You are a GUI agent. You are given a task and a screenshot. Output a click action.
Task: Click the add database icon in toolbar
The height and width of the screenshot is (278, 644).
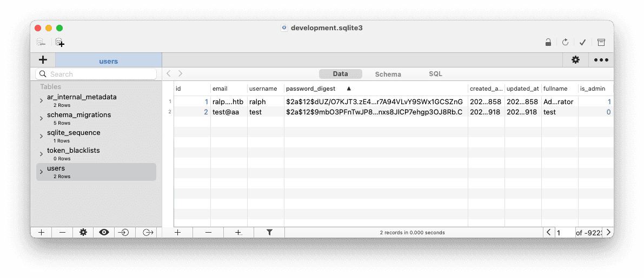[x=60, y=42]
